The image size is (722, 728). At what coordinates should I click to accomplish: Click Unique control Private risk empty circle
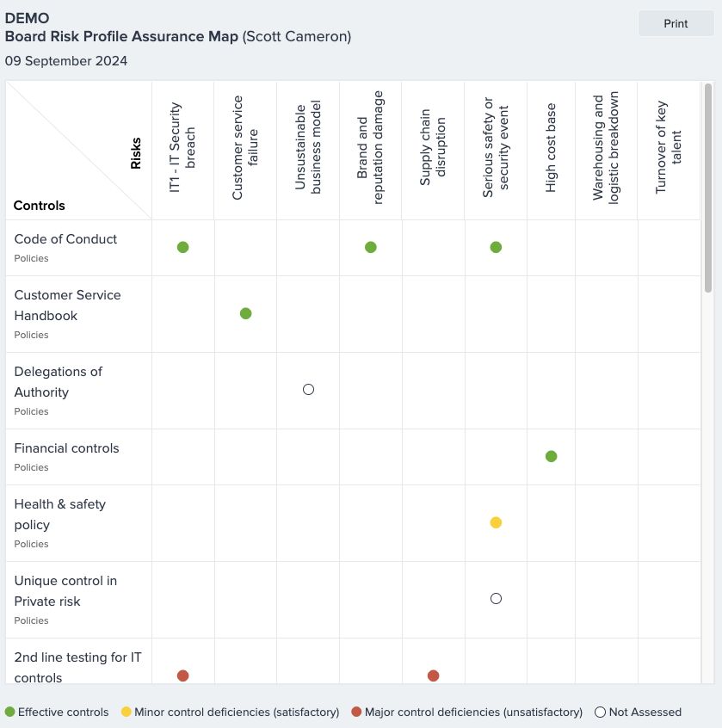[496, 599]
